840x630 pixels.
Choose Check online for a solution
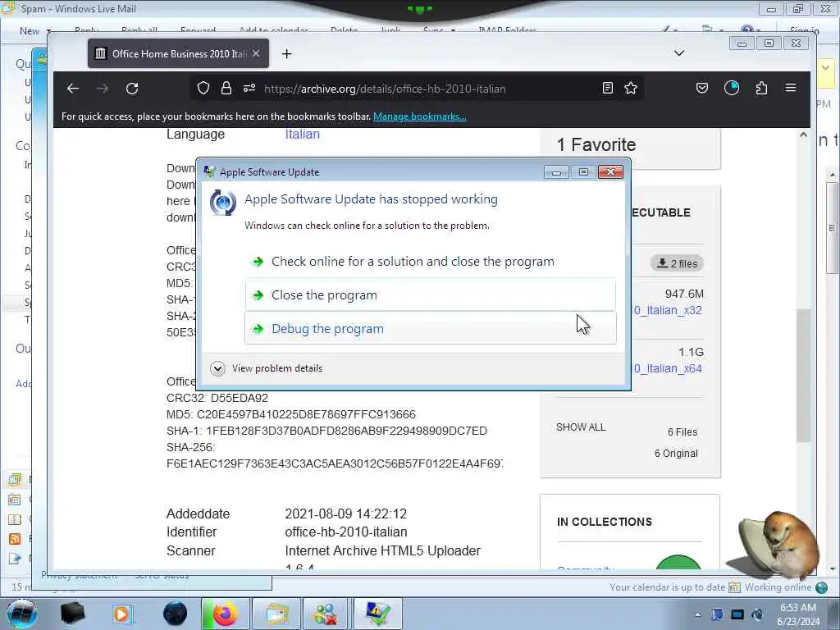coord(430,262)
